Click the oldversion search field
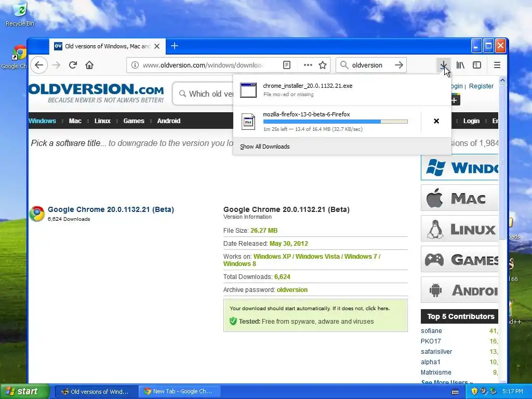The width and height of the screenshot is (532, 399). (x=371, y=65)
